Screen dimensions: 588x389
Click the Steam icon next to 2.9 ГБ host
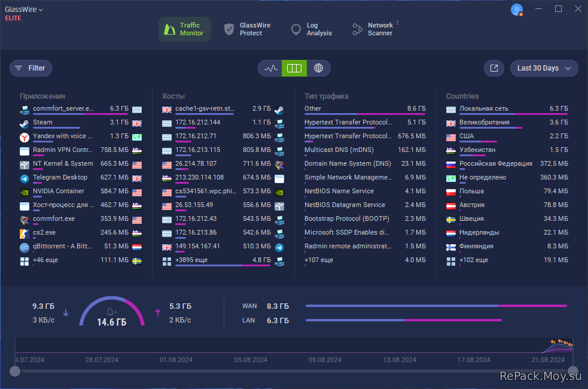point(279,110)
